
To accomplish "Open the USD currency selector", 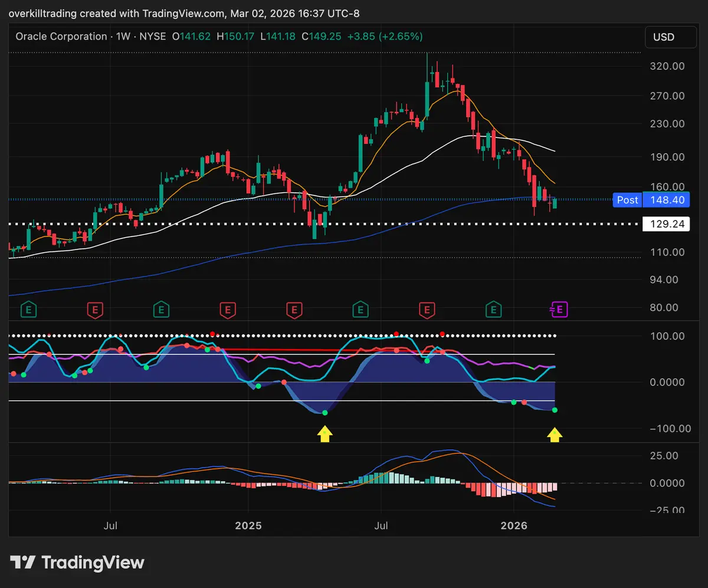I will [x=672, y=37].
